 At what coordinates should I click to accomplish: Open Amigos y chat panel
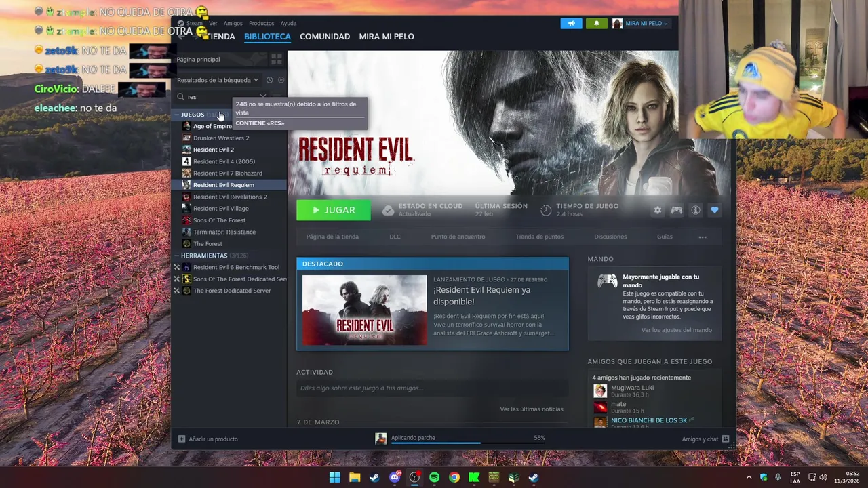[x=705, y=439]
